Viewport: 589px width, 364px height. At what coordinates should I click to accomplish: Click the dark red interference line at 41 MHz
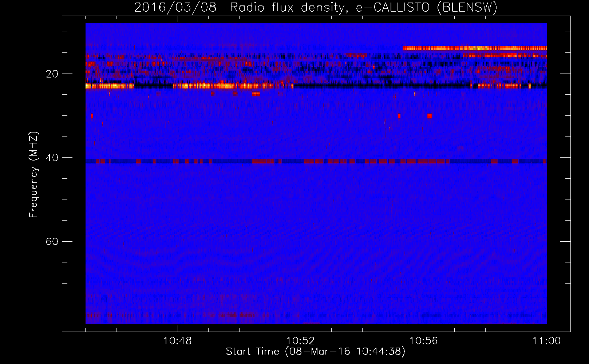pyautogui.click(x=316, y=161)
